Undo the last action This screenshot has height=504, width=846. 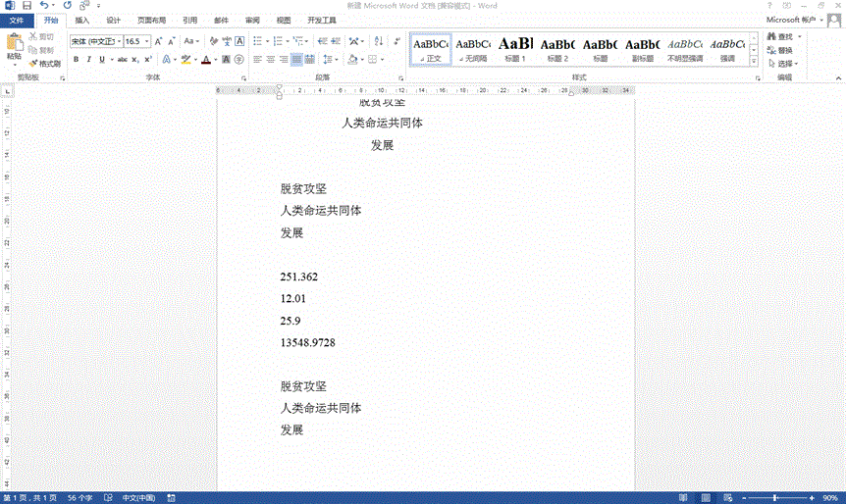pyautogui.click(x=44, y=6)
